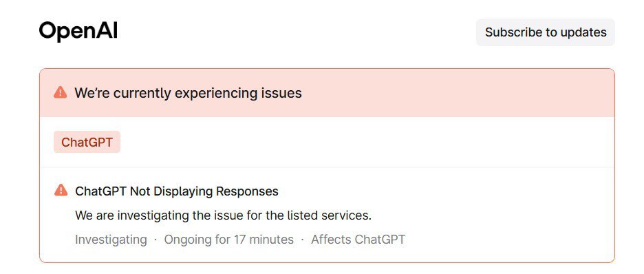644x274 pixels.
Task: Click the word issues in the banner heading
Action: 282,93
